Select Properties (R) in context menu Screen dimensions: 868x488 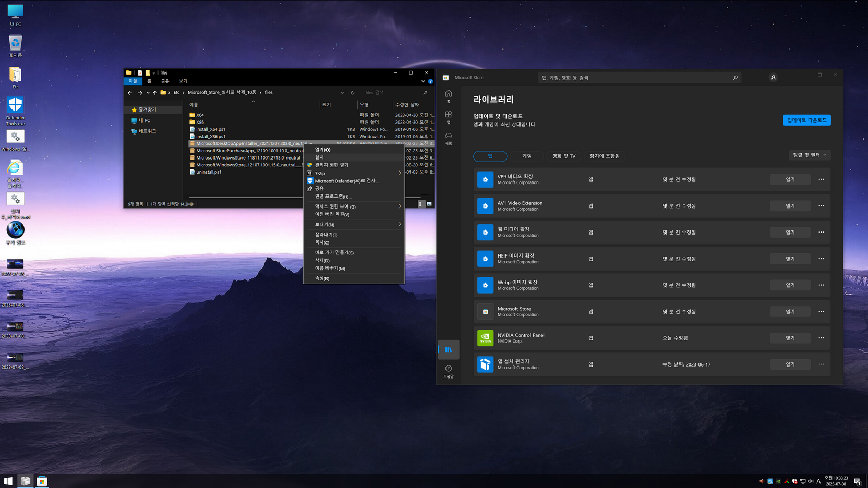coord(354,278)
